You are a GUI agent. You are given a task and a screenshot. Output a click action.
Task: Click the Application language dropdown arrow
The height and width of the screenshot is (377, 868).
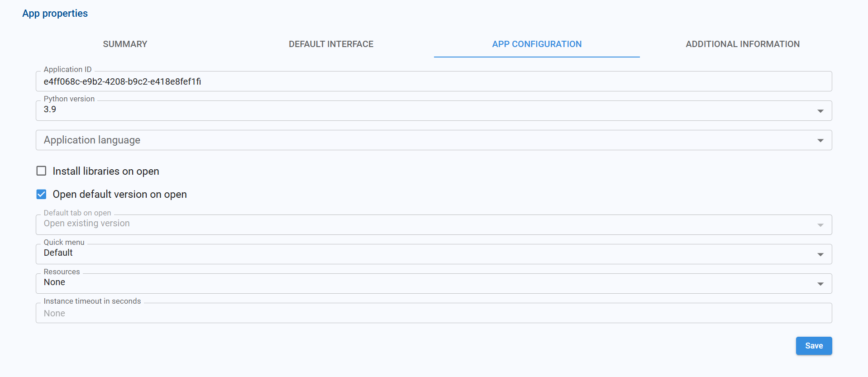820,140
